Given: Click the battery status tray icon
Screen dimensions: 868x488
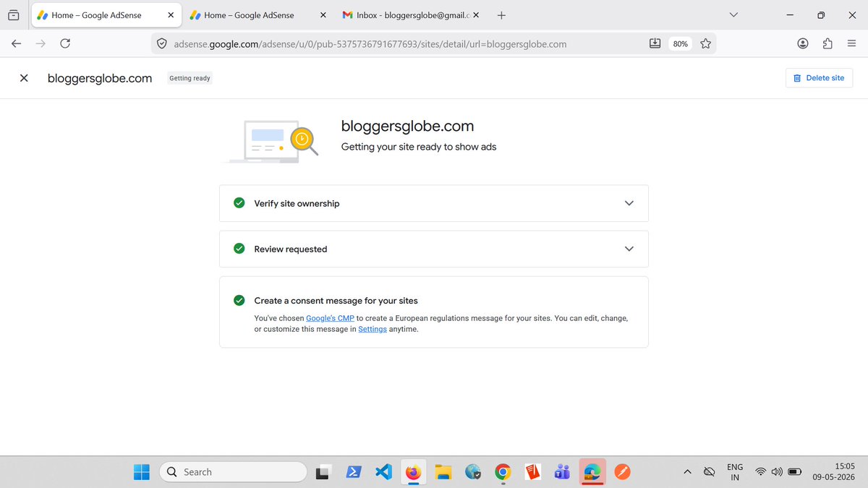Looking at the screenshot, I should 794,472.
